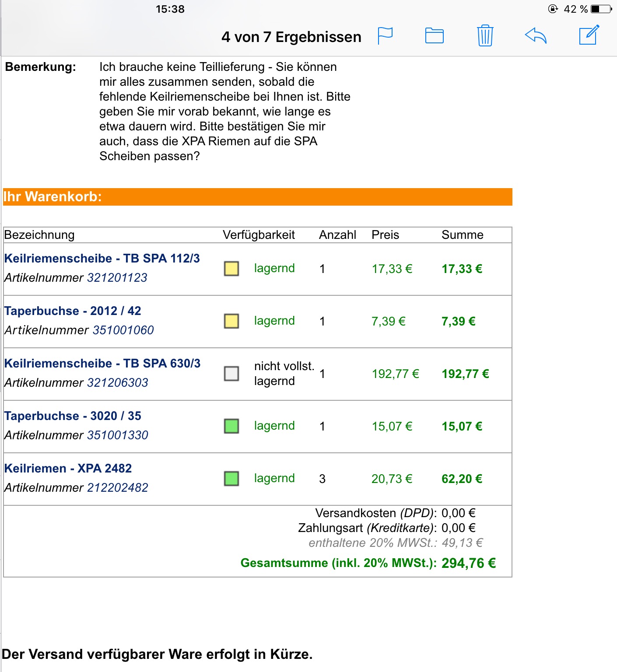Tap yellow availability box for Taperbuchse 2012
Viewport: 617px width, 672px height.
tap(231, 321)
